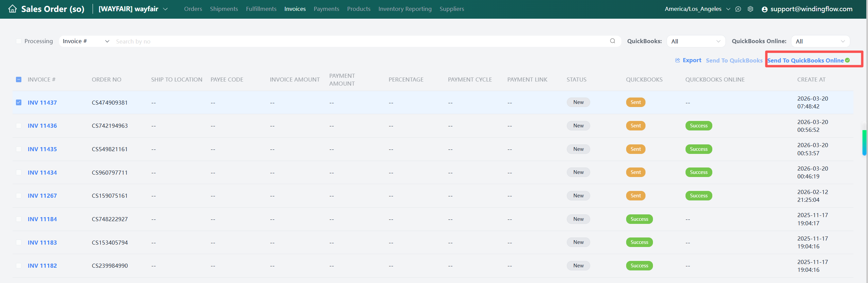The width and height of the screenshot is (868, 283).
Task: Uncheck the INV 11437 row checkbox
Action: [x=19, y=102]
